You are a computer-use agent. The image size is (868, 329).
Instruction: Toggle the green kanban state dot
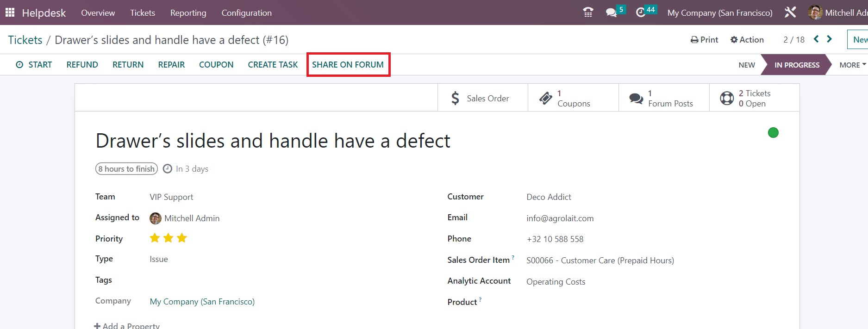point(773,133)
